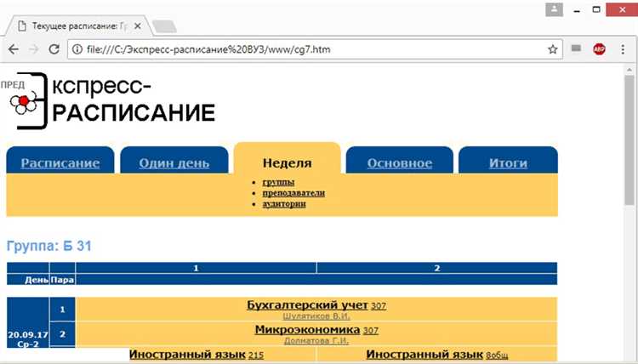Image resolution: width=638 pixels, height=364 pixels.
Task: Open the Chrome three-dot menu
Action: [x=623, y=49]
